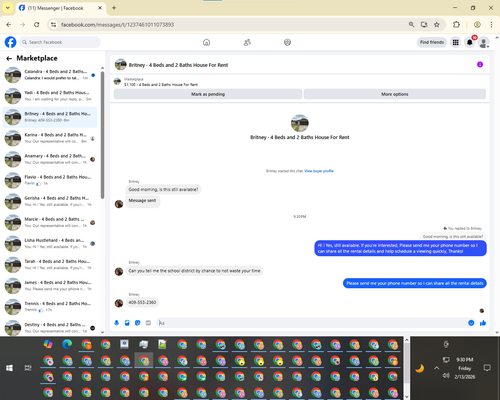500x400 pixels.
Task: Open the Groups icon in top navigation
Action: [287, 42]
